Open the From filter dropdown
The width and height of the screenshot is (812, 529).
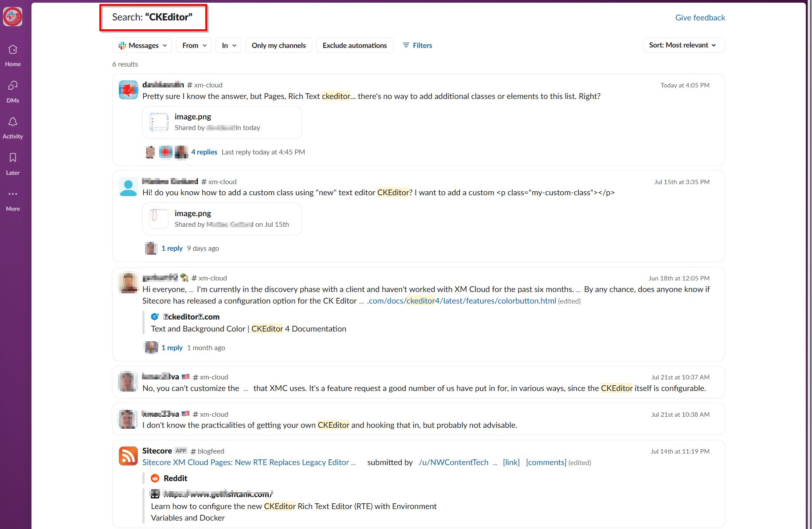194,45
